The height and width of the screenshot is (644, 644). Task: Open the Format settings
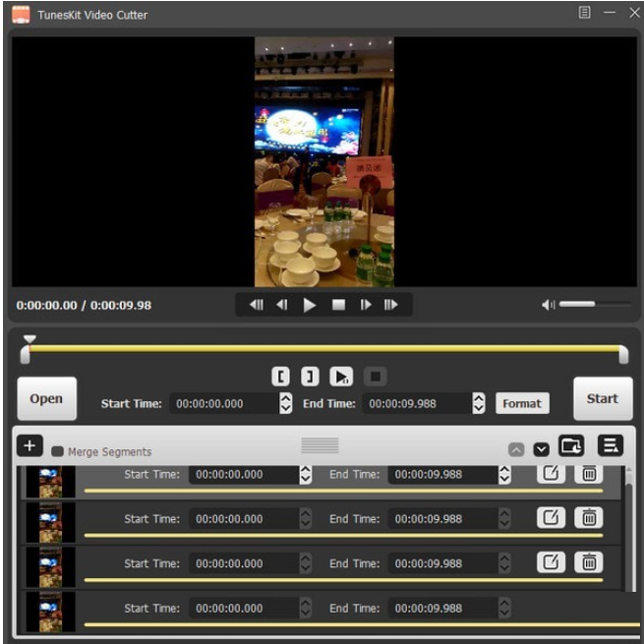[522, 403]
